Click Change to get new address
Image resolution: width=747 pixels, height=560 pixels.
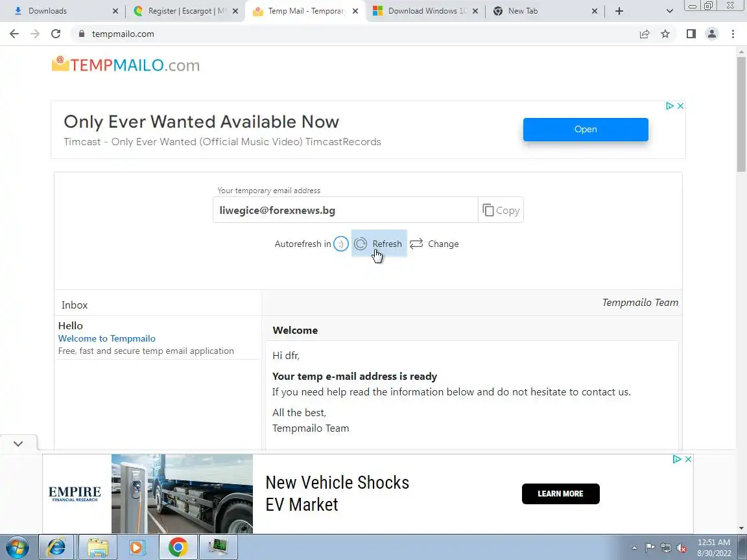tap(434, 244)
